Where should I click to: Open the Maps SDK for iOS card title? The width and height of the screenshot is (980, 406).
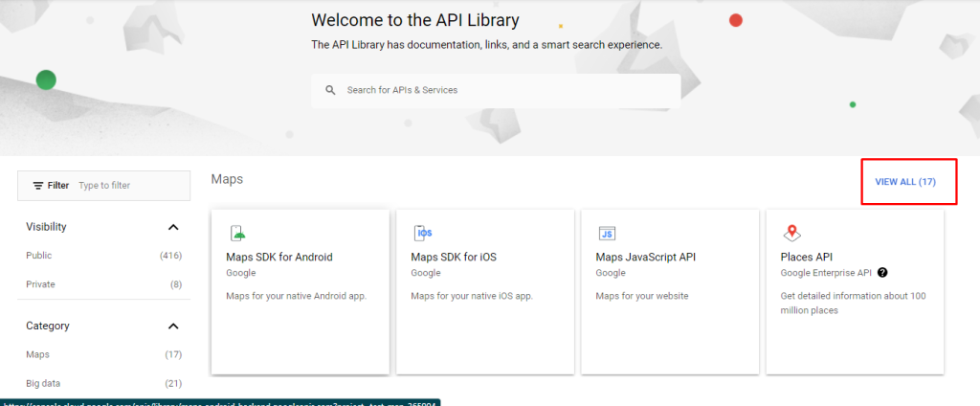[x=454, y=257]
